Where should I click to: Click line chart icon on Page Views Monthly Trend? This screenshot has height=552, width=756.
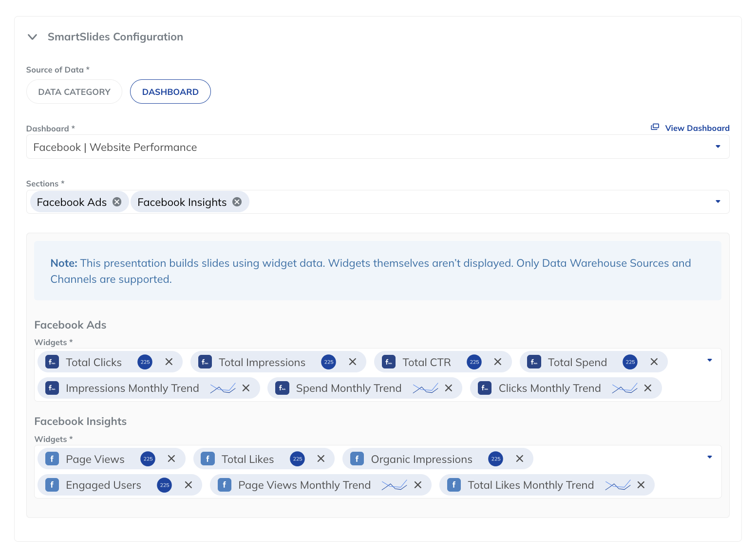point(394,485)
